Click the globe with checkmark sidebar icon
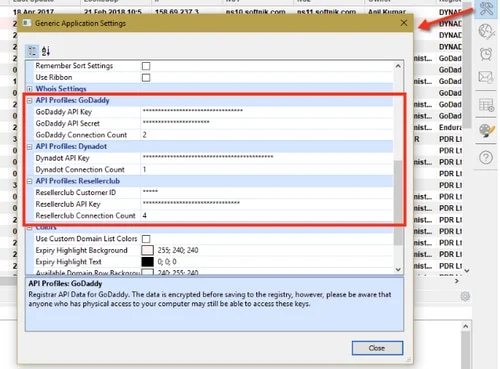 [486, 32]
